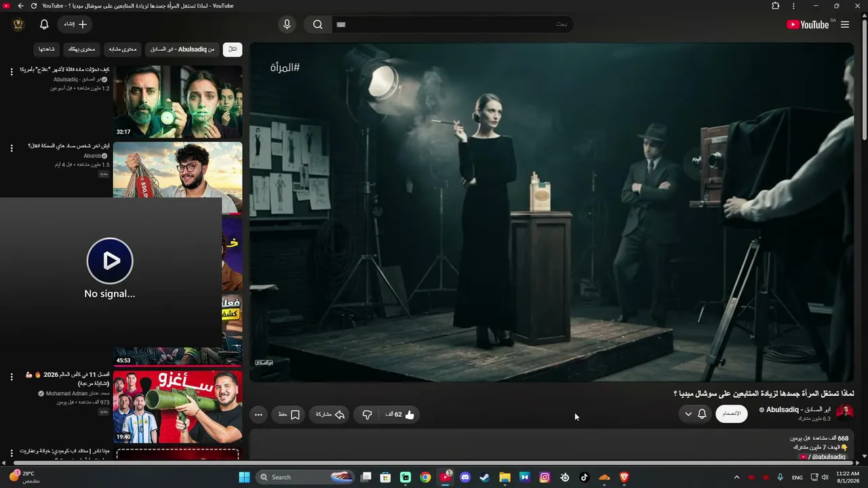868x488 pixels.
Task: Click play on the 'No signal' overlay
Action: 110,261
